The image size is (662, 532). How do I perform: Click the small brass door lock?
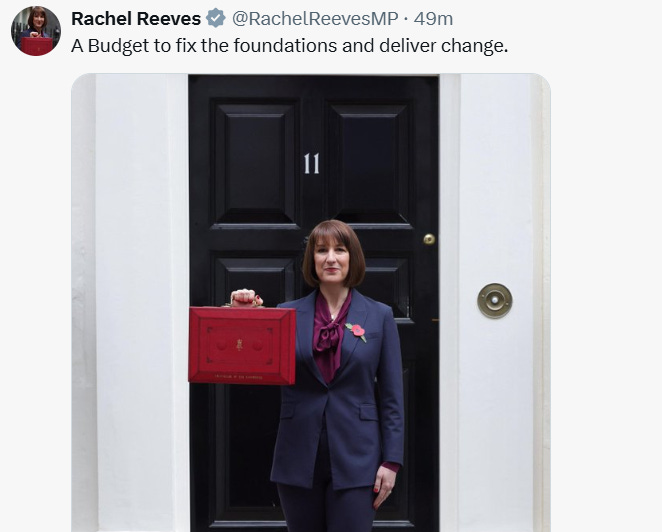coord(429,239)
